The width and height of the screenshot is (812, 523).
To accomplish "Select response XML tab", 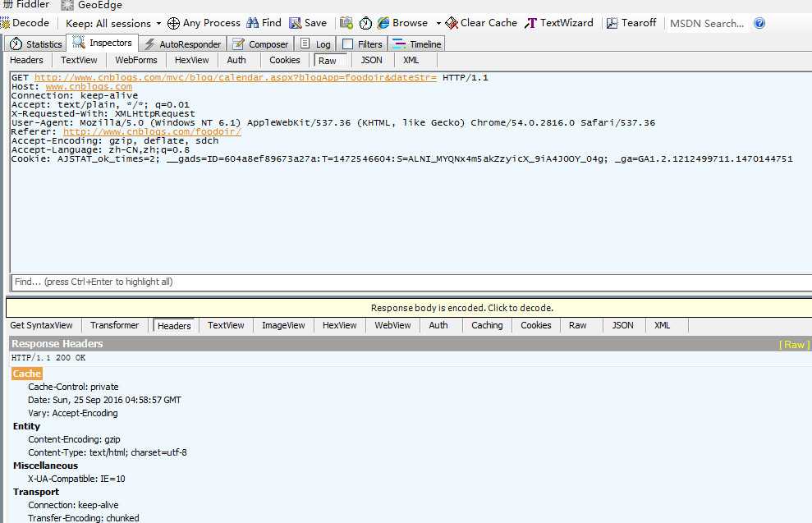I will tap(662, 325).
